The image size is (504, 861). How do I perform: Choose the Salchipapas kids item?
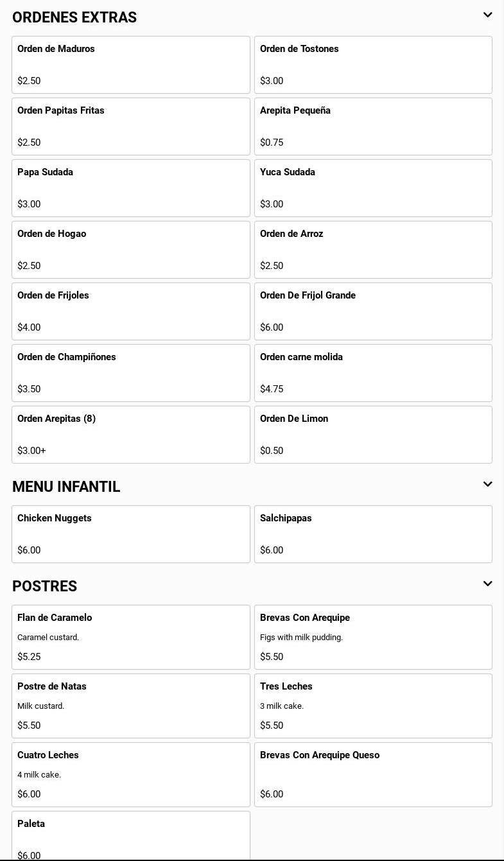tap(373, 534)
